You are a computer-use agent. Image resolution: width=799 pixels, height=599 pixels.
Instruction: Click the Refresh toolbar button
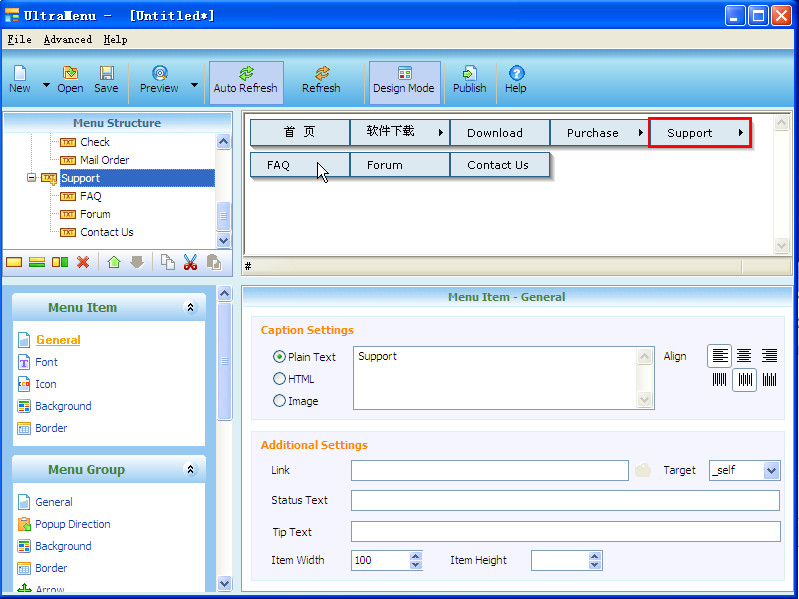click(x=321, y=80)
